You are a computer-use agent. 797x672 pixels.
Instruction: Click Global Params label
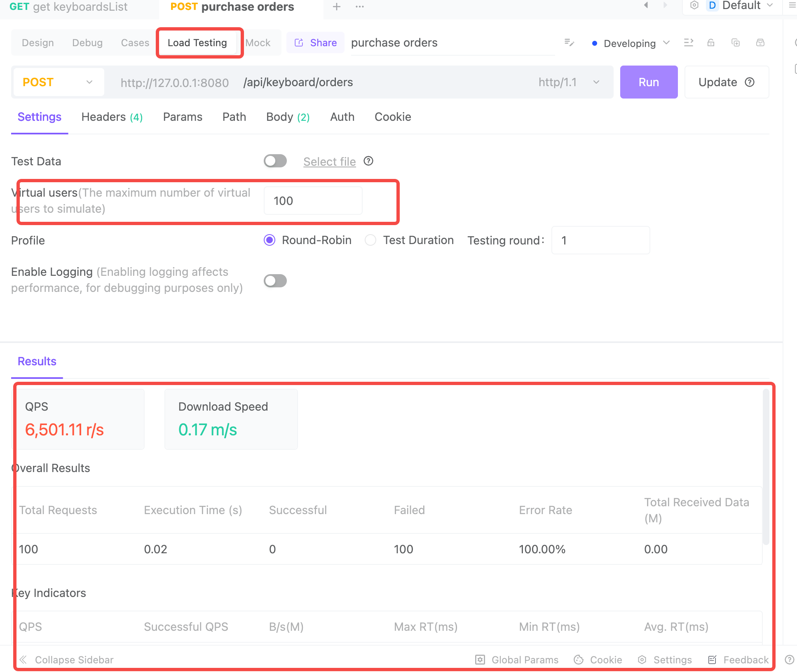coord(525,660)
